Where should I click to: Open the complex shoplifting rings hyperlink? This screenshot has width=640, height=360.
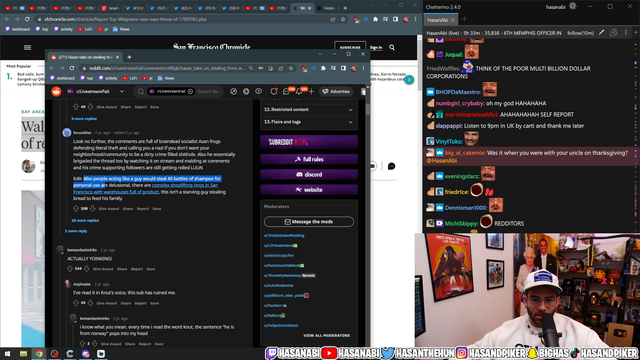pos(146,189)
